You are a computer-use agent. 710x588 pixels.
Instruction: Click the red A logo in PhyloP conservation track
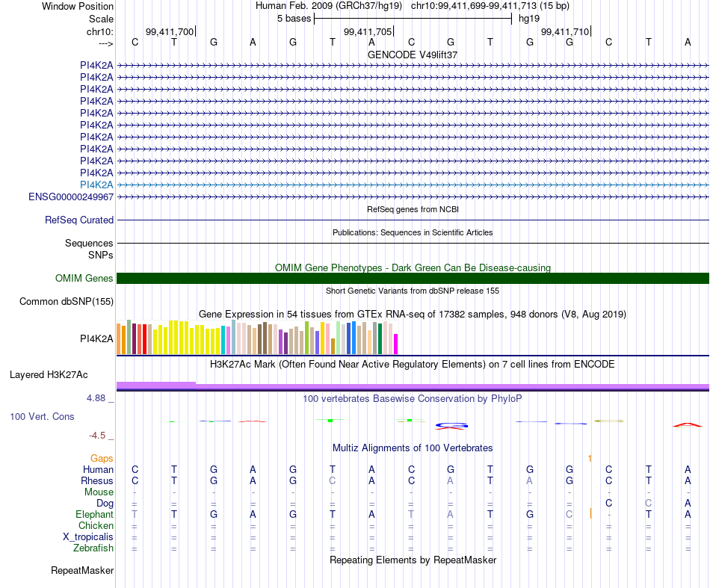pyautogui.click(x=688, y=425)
